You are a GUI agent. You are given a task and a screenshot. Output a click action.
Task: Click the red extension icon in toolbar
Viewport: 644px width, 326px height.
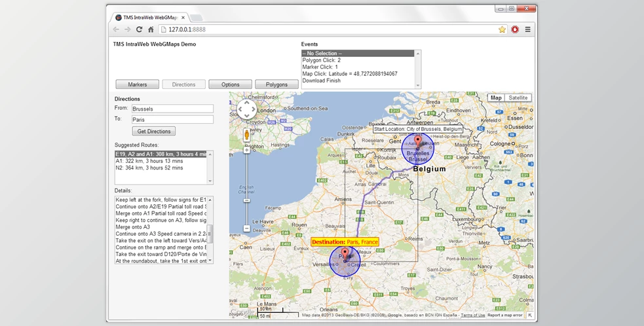pyautogui.click(x=515, y=29)
